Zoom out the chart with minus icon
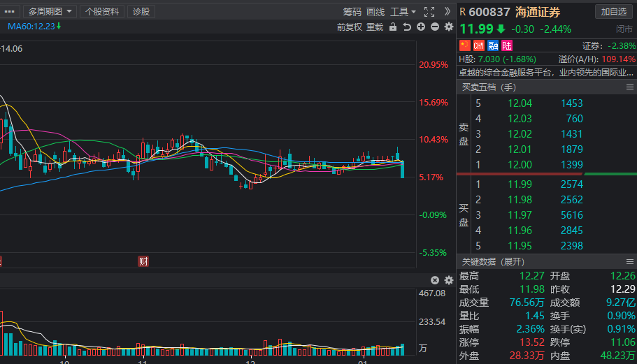Screen dimensions: 637x364 (435, 27)
